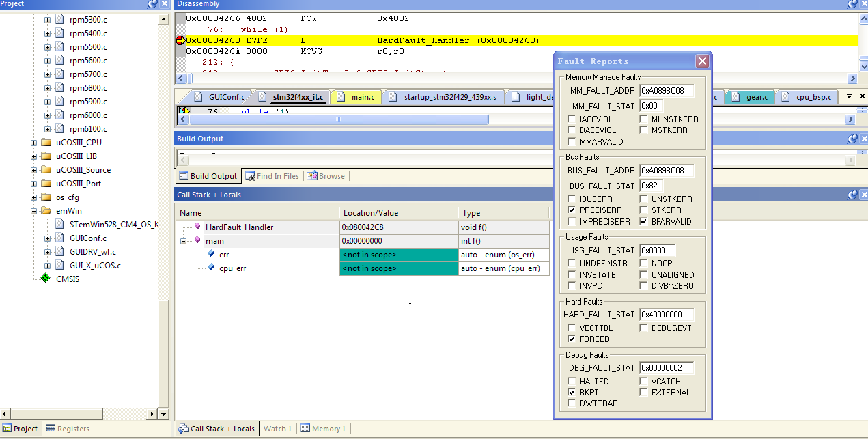Expand the GUIConf.c tree node
868x439 pixels.
[x=47, y=238]
